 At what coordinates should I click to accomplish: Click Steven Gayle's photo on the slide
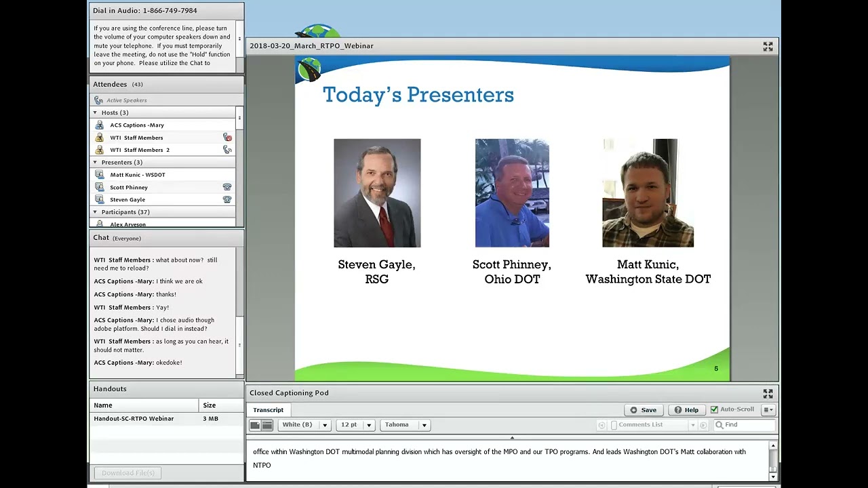[377, 193]
